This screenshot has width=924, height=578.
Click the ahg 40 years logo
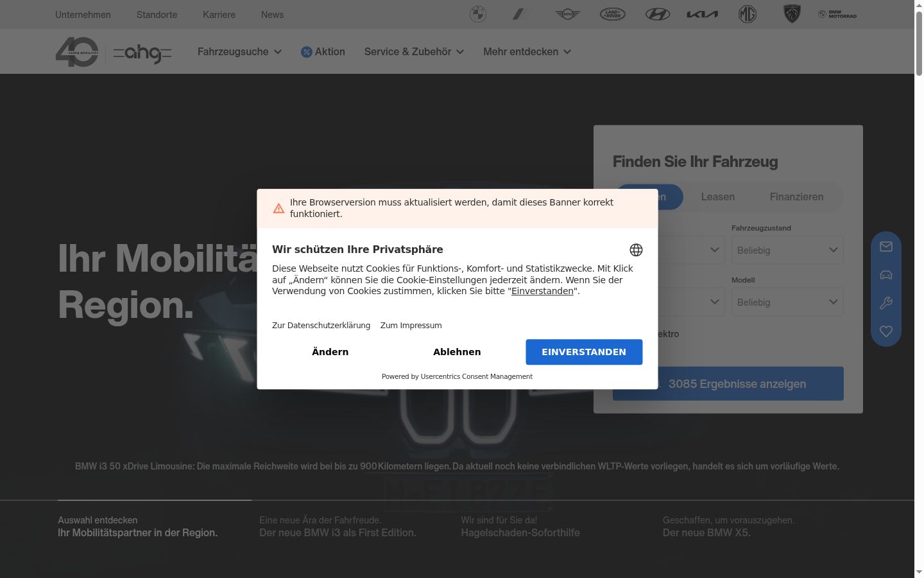(x=114, y=52)
